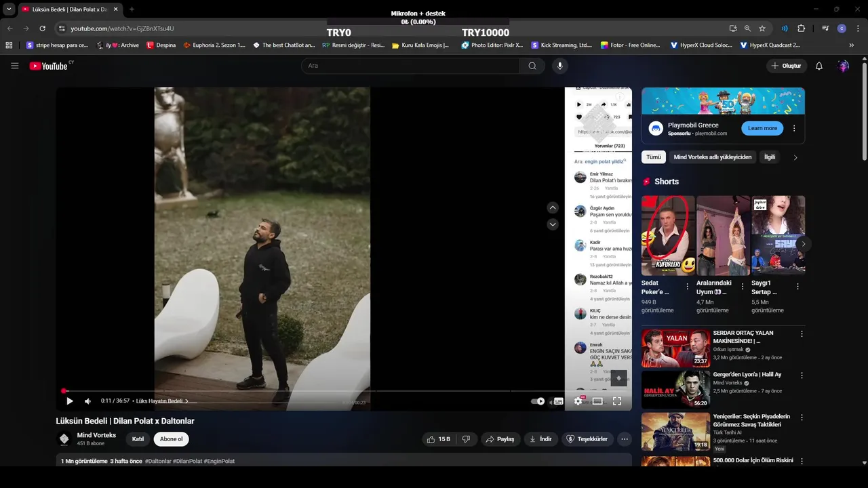Play the video with the play button
The image size is (868, 488).
69,401
